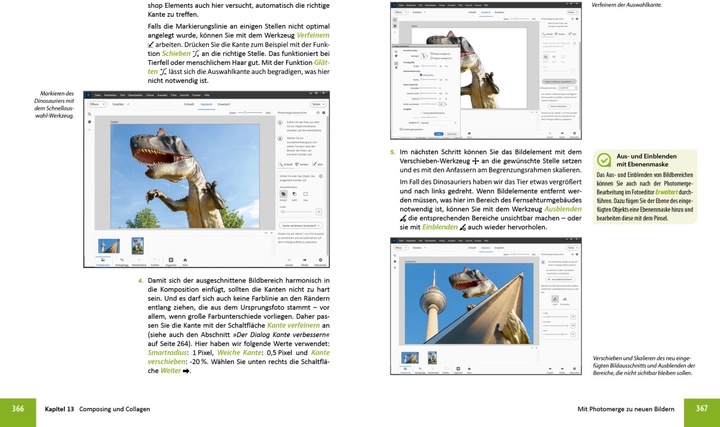Toggle Smartradius checkbox in edge dialog

421,75
